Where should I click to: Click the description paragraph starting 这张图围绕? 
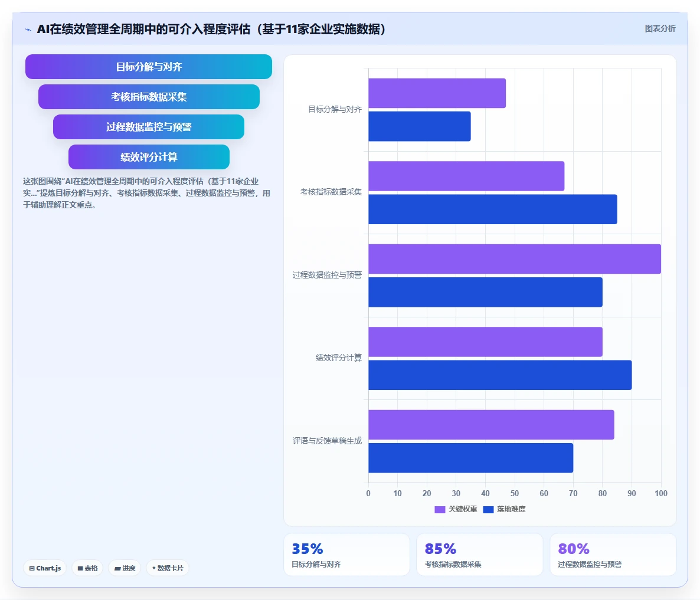click(146, 193)
